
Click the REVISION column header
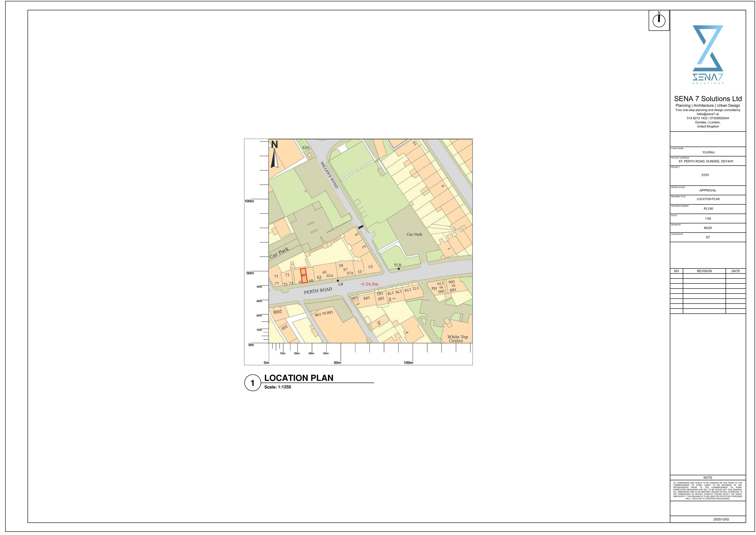point(704,271)
